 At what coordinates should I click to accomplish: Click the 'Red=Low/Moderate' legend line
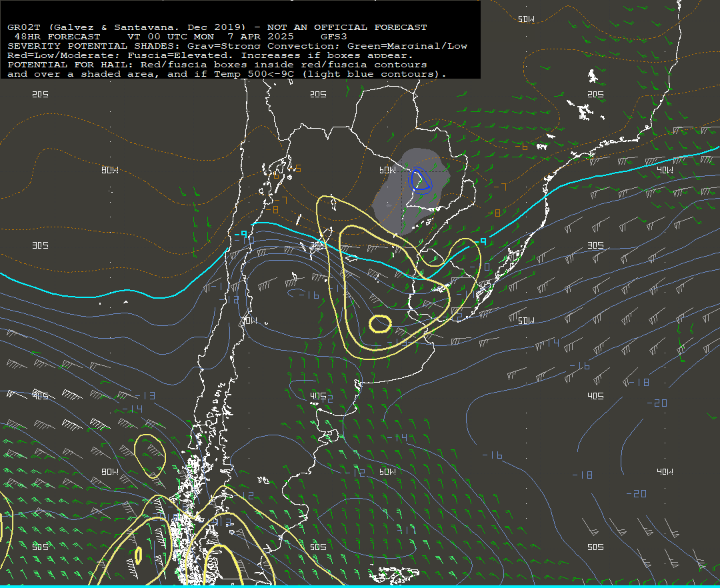coord(210,55)
